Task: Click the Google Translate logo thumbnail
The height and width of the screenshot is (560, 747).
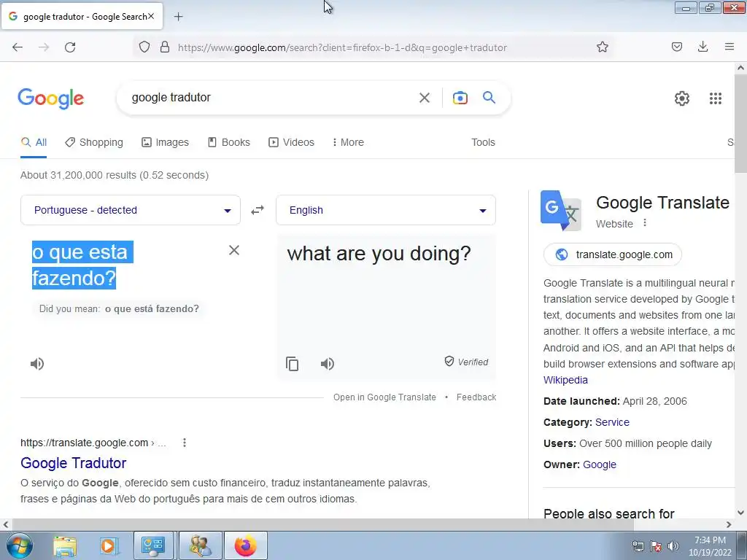Action: tap(561, 211)
